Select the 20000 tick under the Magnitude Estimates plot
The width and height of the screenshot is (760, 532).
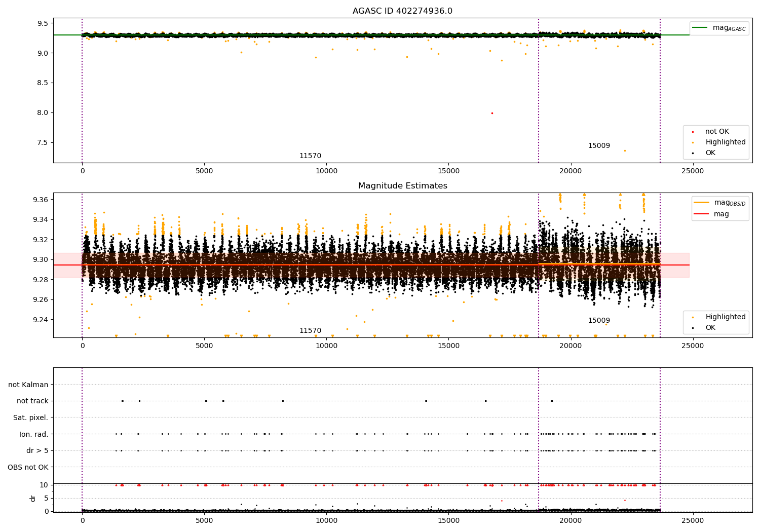(x=571, y=346)
